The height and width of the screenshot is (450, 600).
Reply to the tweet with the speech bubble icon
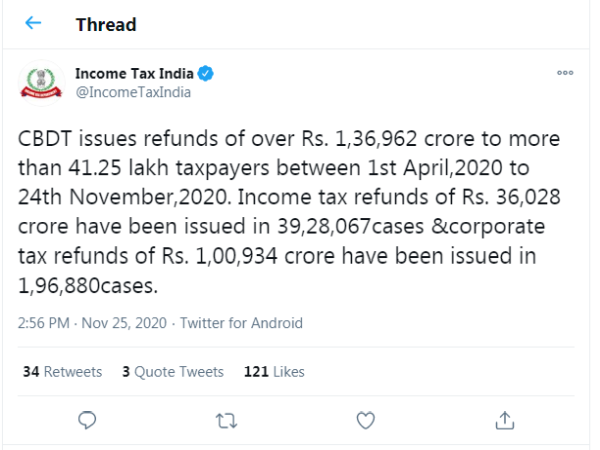[87, 418]
